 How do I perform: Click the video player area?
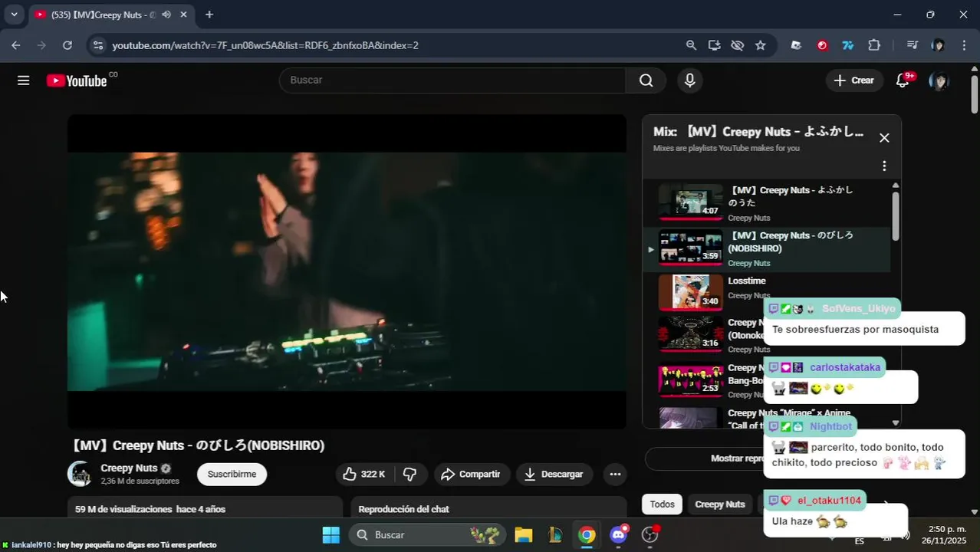[347, 271]
